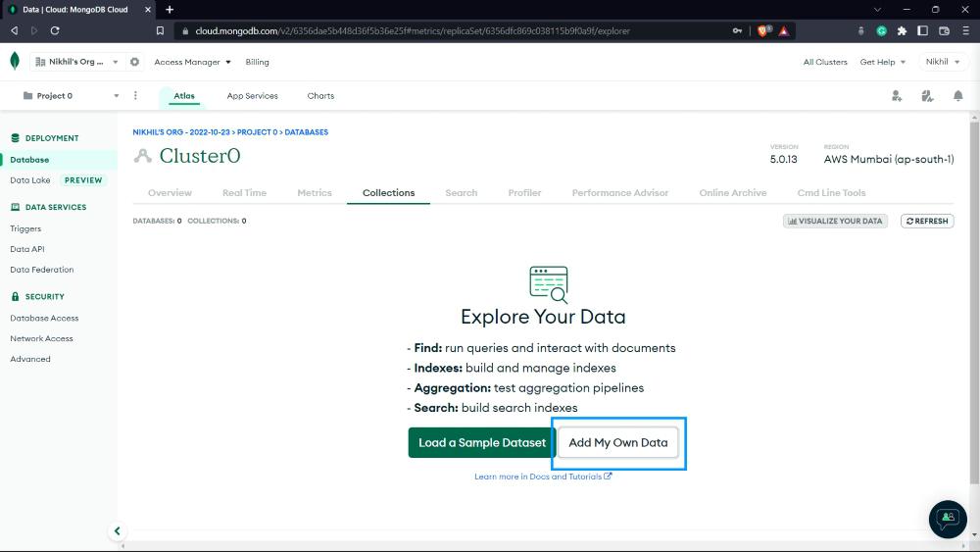Open the notifications bell
The height and width of the screenshot is (552, 980).
pos(958,96)
